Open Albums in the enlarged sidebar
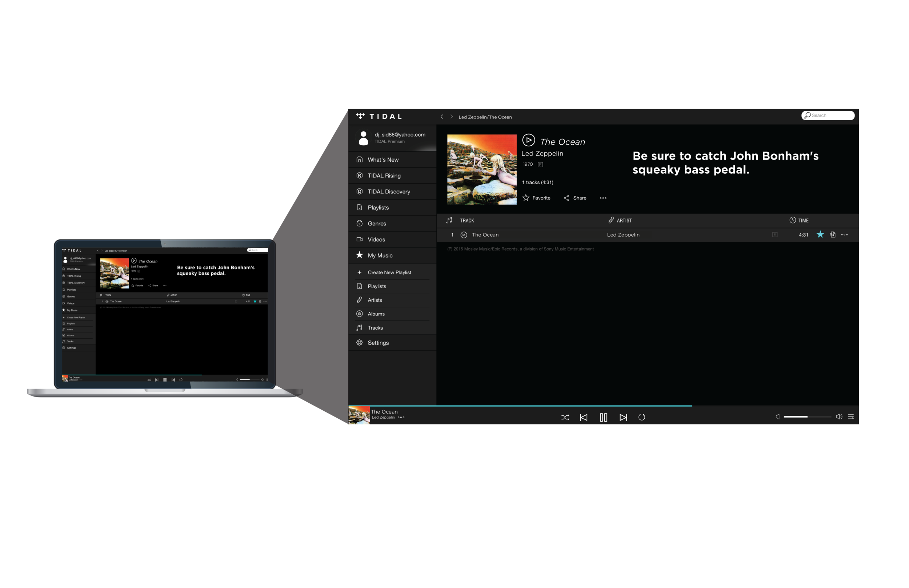The width and height of the screenshot is (909, 588). [x=392, y=314]
